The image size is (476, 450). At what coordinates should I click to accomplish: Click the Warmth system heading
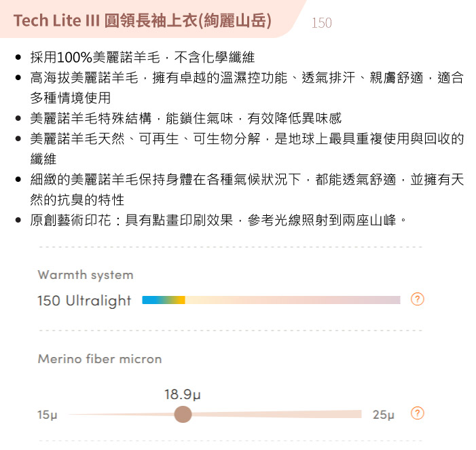tap(86, 275)
